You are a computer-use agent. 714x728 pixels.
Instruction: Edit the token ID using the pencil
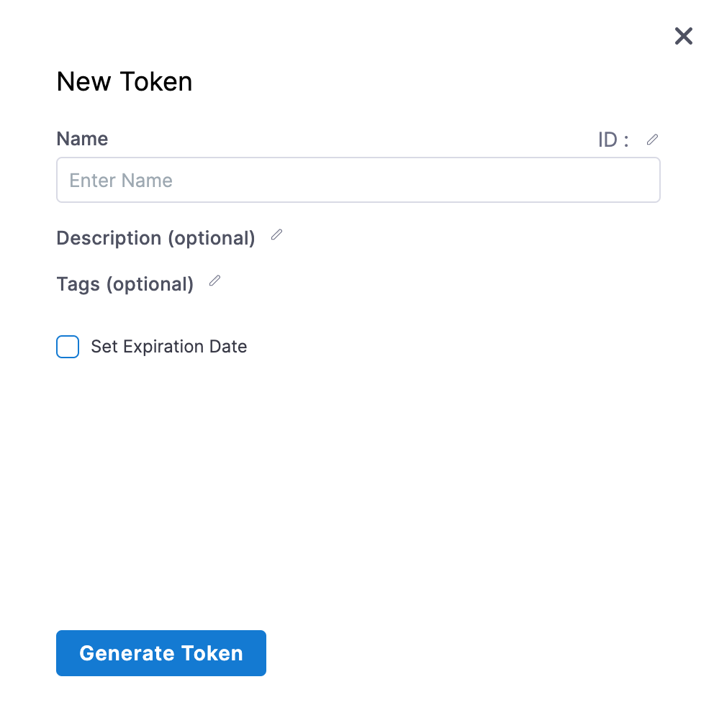(x=652, y=140)
